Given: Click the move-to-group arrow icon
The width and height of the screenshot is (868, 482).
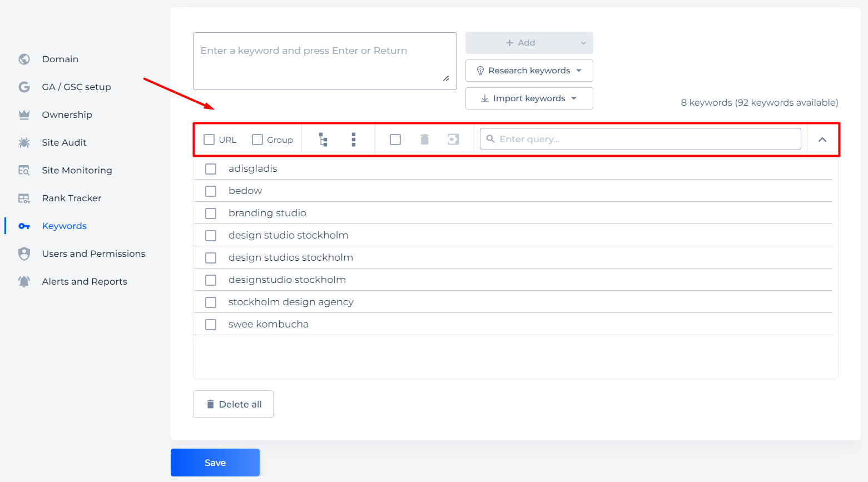Looking at the screenshot, I should click(x=454, y=139).
